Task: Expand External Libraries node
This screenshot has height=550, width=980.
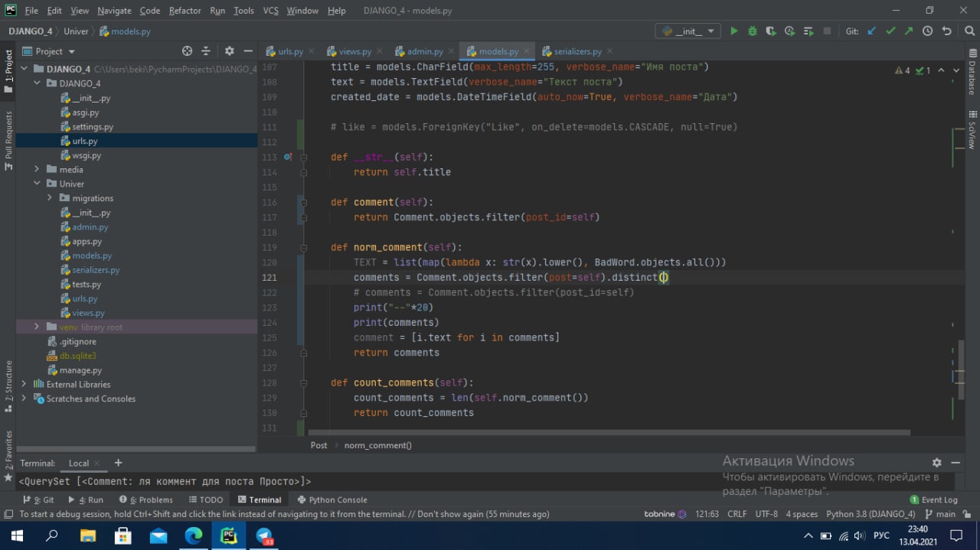Action: point(24,384)
